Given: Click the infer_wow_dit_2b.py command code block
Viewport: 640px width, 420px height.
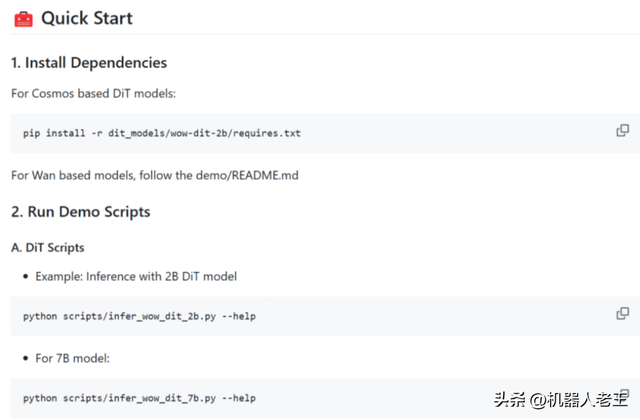Looking at the screenshot, I should [300, 316].
